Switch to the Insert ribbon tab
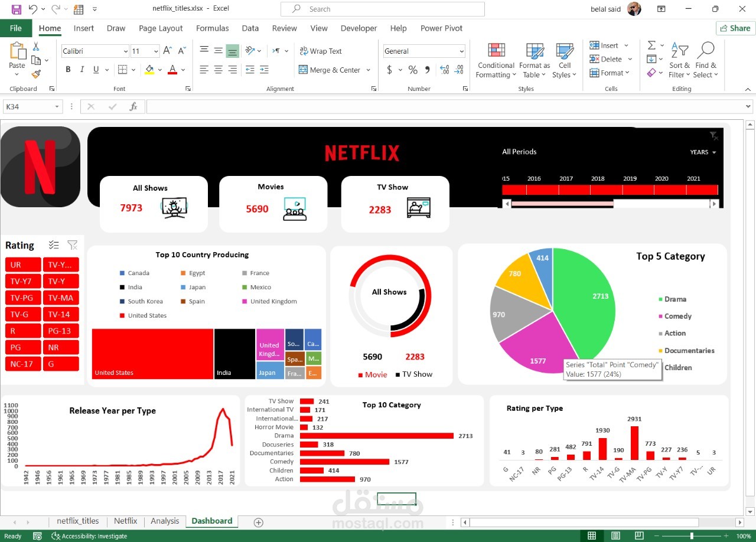Screen dimensions: 756x542 (84, 28)
